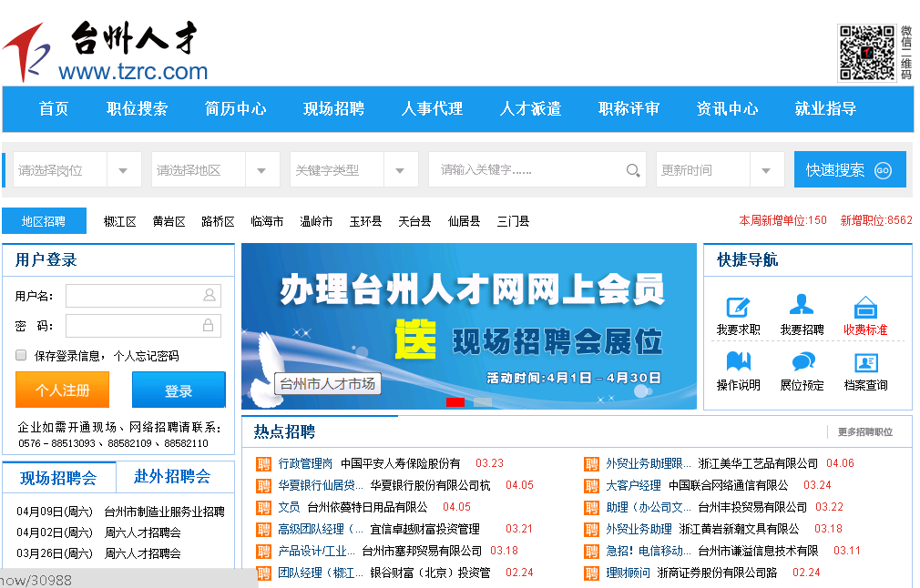Switch to 现场招聘会 tab

58,478
